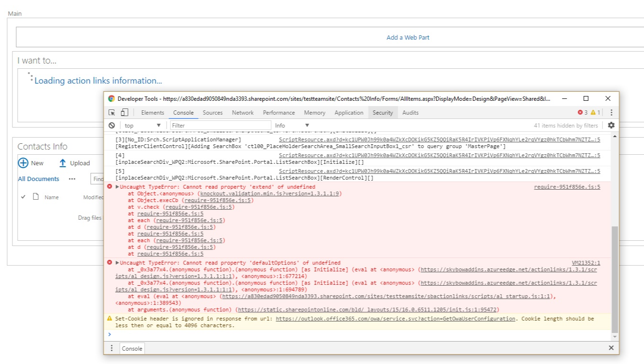Image resolution: width=644 pixels, height=364 pixels.
Task: Click the Find a file search box
Action: point(97,179)
